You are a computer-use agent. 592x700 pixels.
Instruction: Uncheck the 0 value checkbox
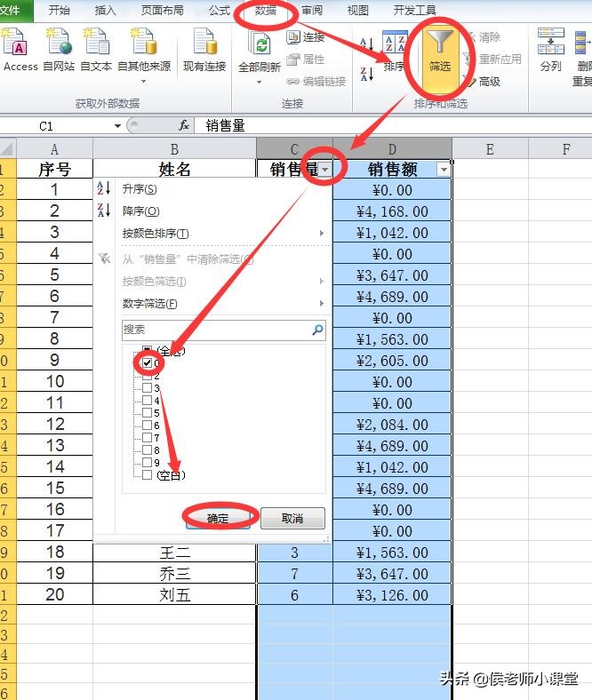click(147, 363)
